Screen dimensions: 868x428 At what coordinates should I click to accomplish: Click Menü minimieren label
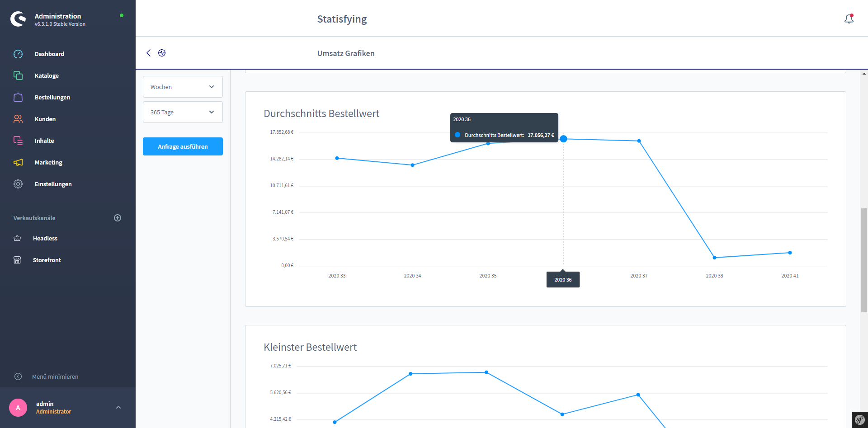[x=55, y=376]
